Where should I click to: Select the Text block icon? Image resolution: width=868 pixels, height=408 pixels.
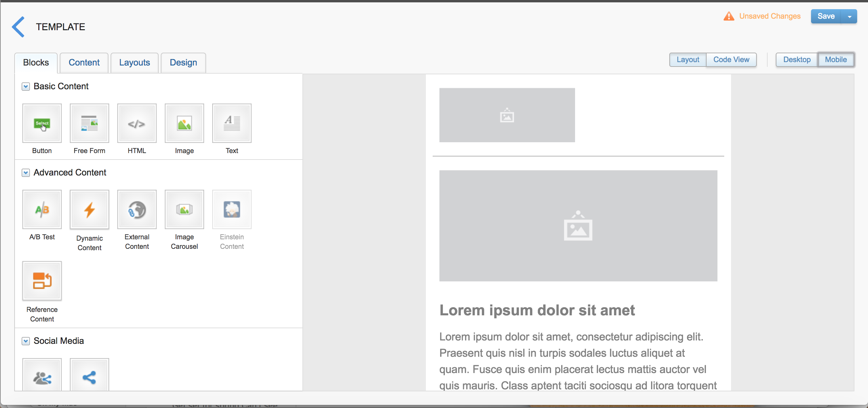232,123
